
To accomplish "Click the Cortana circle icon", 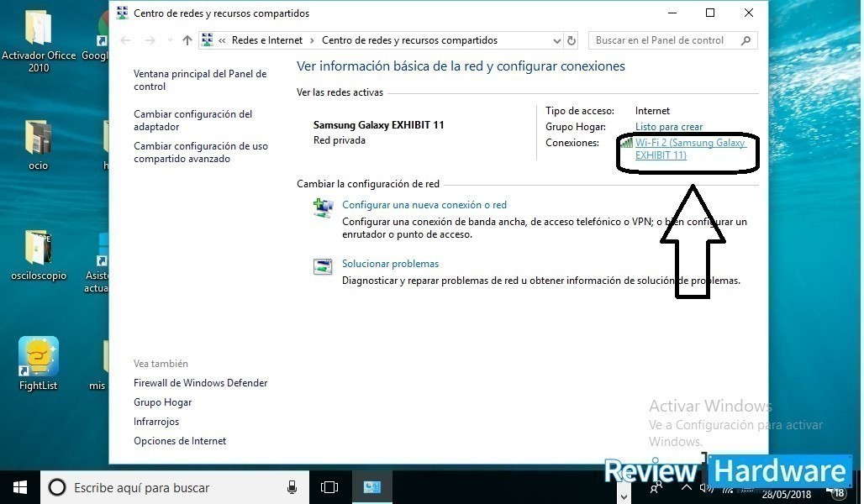I will click(57, 487).
